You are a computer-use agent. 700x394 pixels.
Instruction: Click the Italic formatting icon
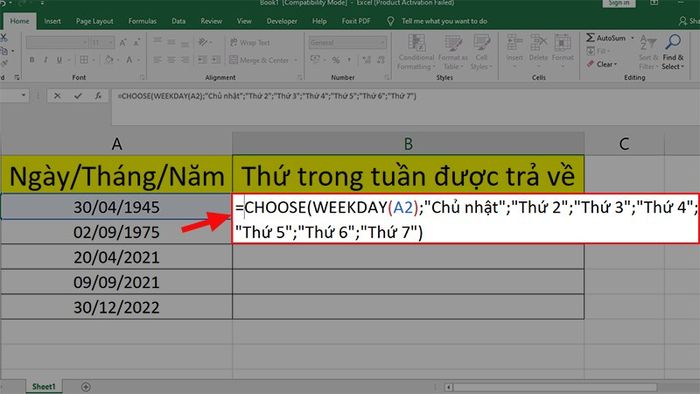[45, 60]
